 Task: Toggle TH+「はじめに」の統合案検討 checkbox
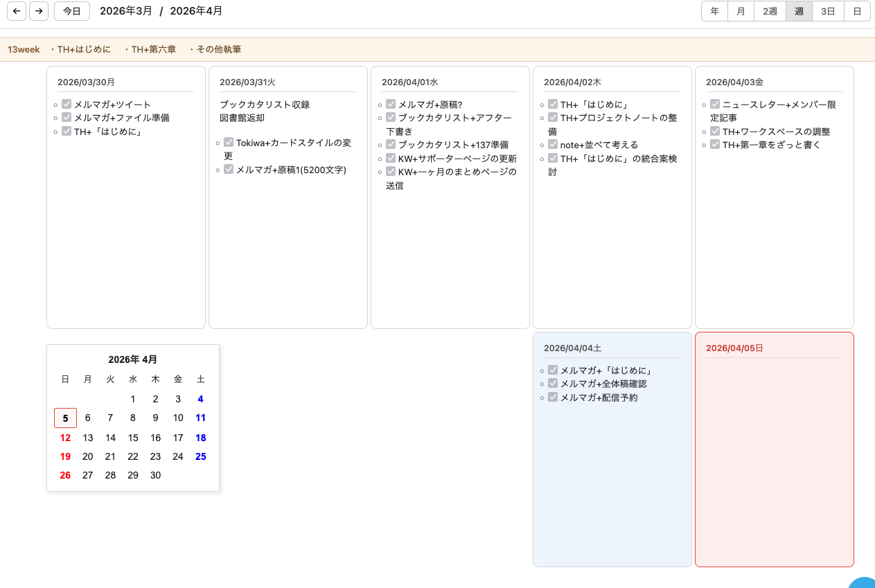[x=553, y=158]
